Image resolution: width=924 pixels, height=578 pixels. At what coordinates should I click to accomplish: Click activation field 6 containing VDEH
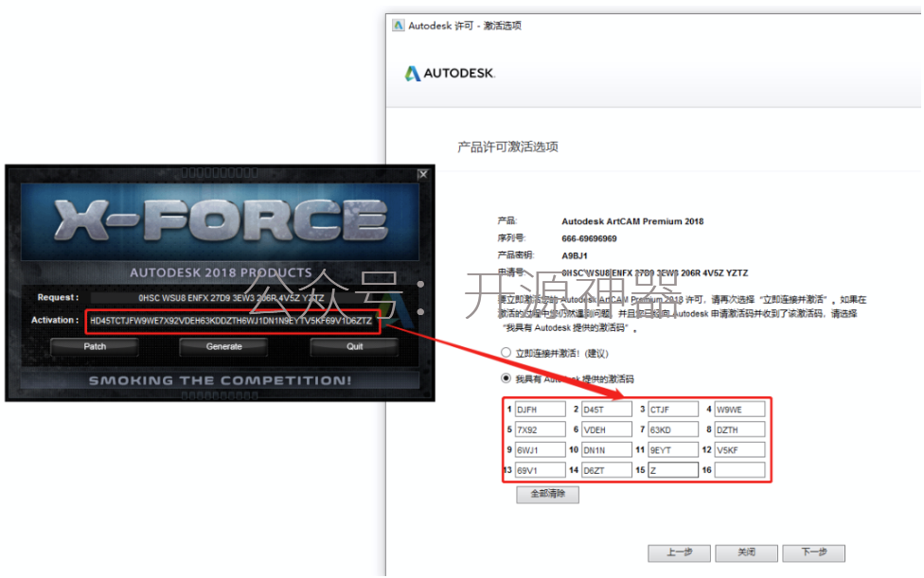click(607, 429)
